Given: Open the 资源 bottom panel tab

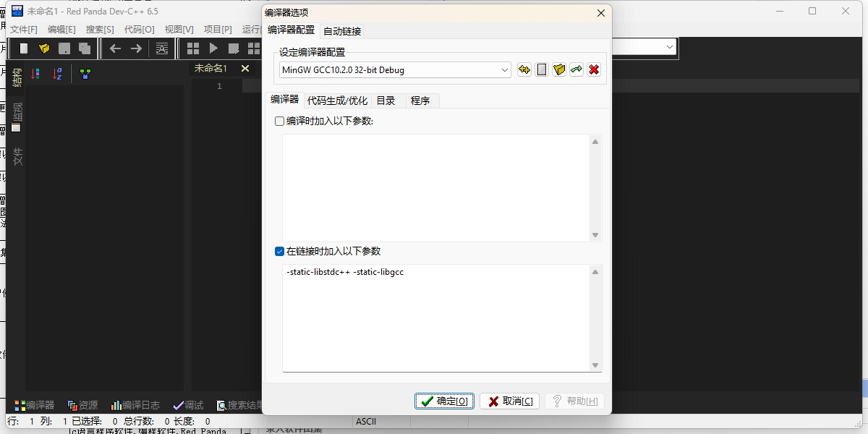Looking at the screenshot, I should 82,405.
